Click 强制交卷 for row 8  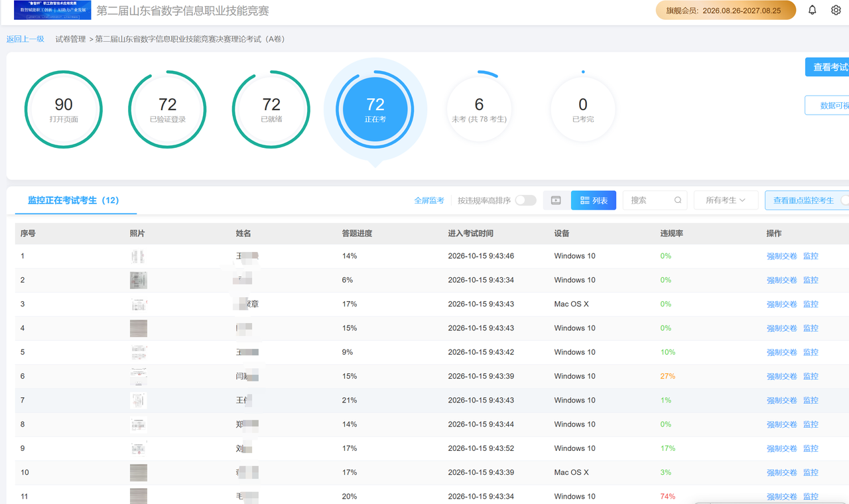tap(782, 424)
